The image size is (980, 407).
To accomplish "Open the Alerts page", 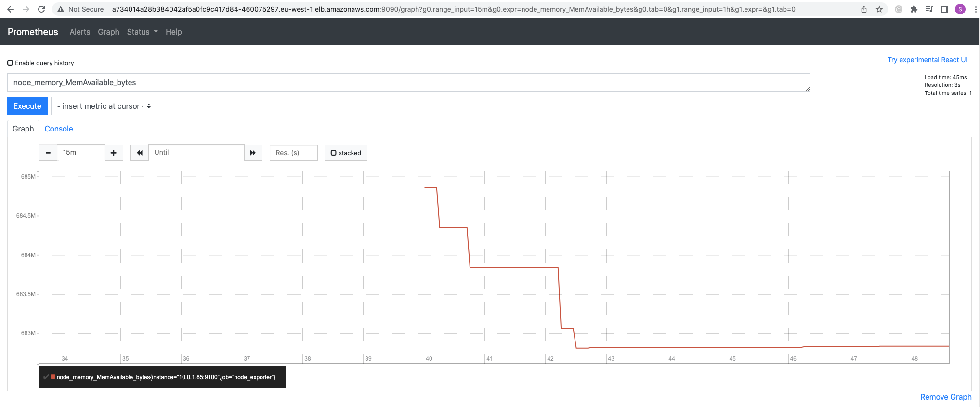I will tap(80, 32).
